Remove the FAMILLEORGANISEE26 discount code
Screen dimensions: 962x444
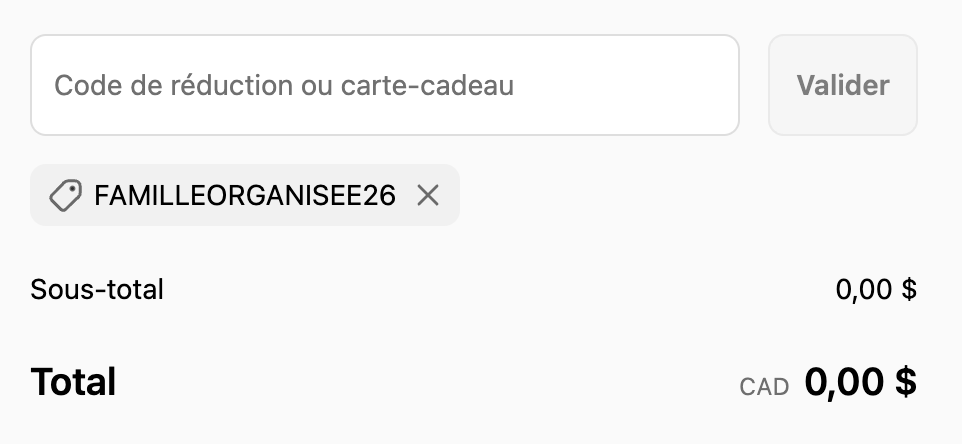pyautogui.click(x=428, y=196)
